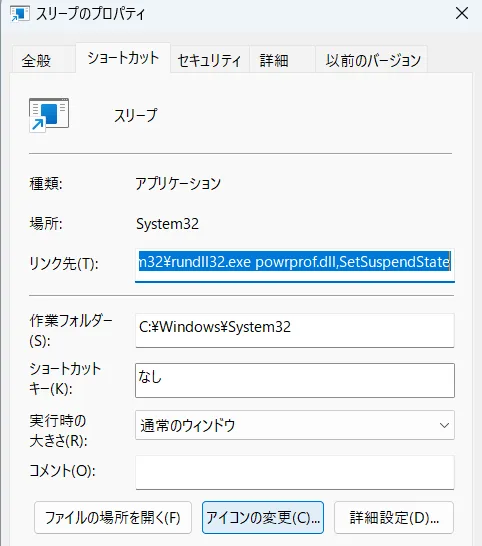Viewport: 482px width, 546px height.
Task: Select the ショートカット tab
Action: click(123, 58)
